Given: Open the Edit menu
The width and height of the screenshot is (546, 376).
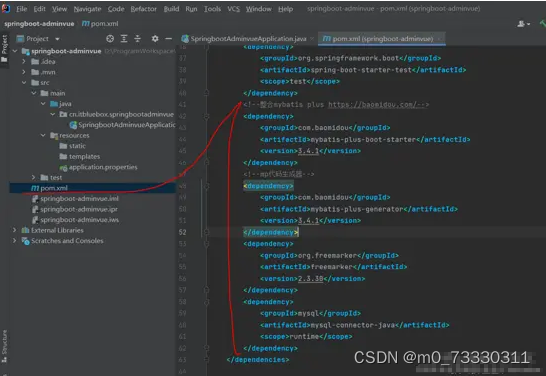Looking at the screenshot, I should tap(39, 9).
